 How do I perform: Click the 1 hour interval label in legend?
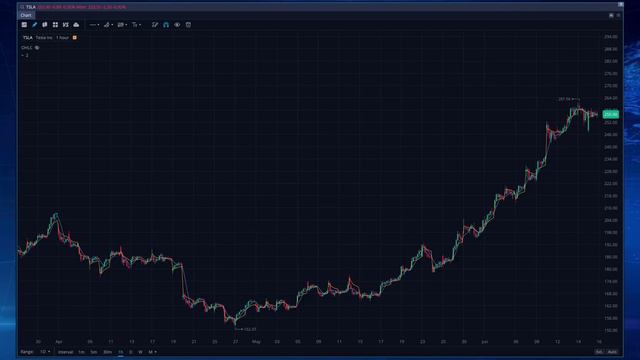tap(62, 38)
